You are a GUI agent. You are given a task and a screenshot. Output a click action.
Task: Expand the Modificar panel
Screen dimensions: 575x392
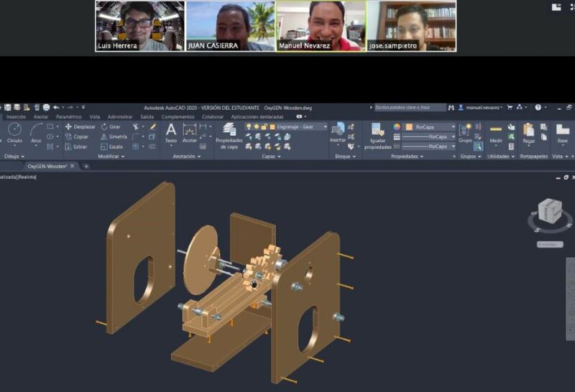(111, 157)
